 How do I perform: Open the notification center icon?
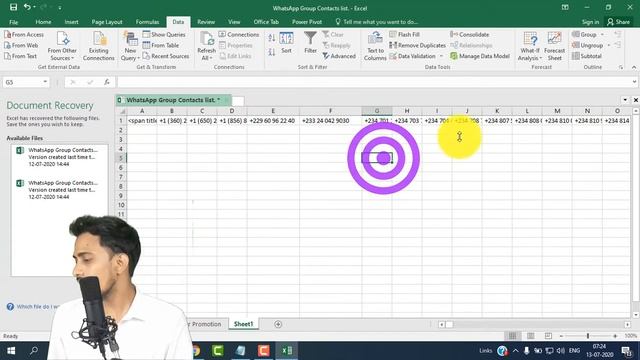[x=627, y=351]
